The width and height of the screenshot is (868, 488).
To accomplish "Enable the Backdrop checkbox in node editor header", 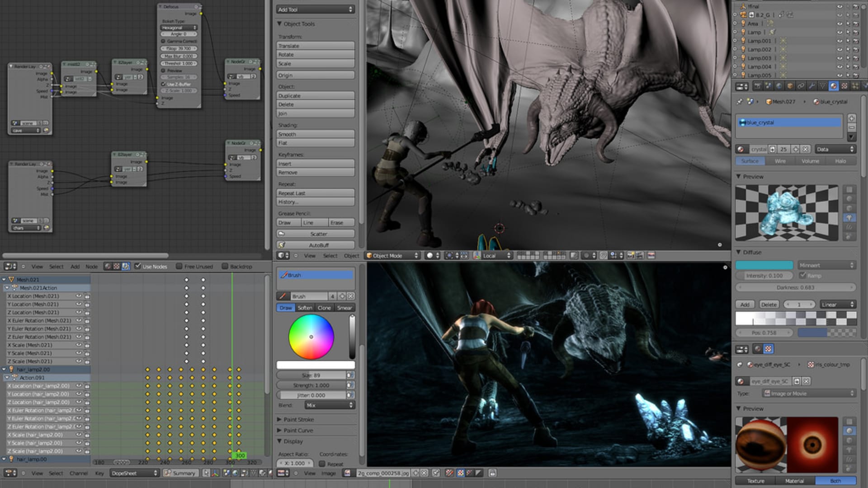I will (224, 267).
